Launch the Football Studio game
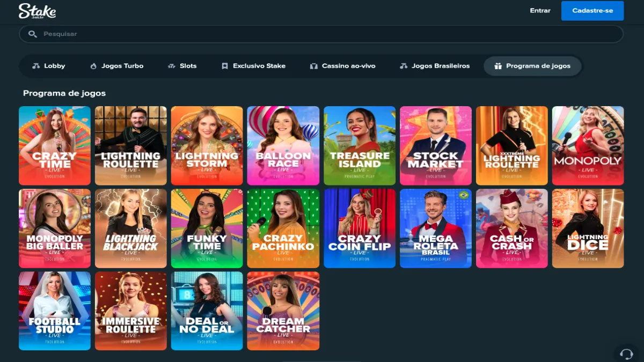 [x=55, y=311]
